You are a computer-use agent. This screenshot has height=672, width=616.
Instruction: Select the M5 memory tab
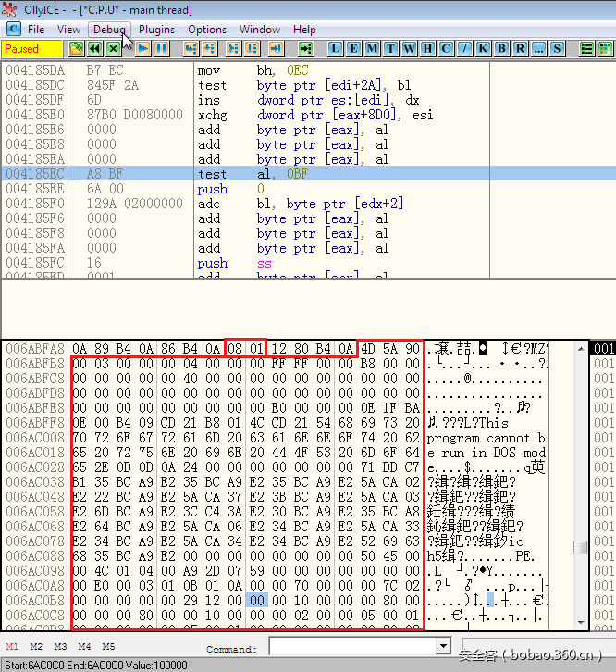point(108,647)
